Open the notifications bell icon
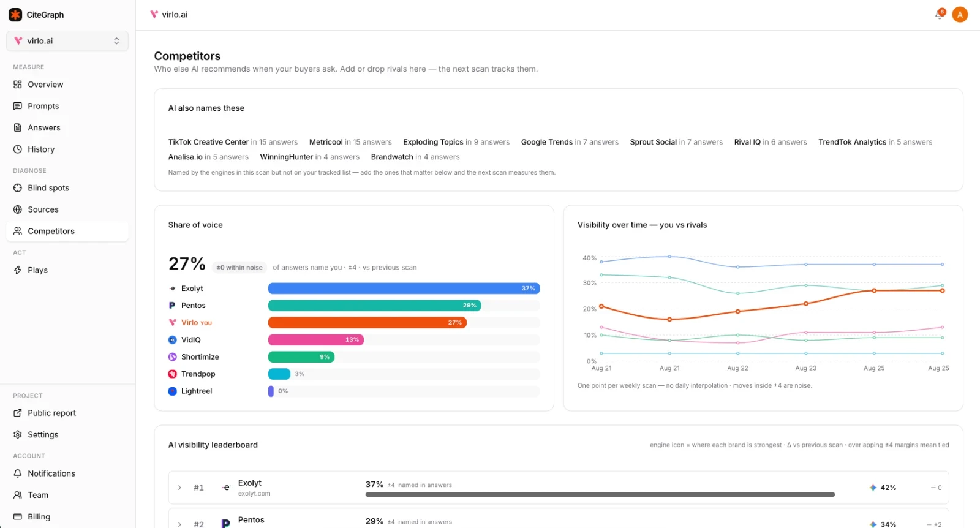Viewport: 980px width, 528px height. coord(940,14)
